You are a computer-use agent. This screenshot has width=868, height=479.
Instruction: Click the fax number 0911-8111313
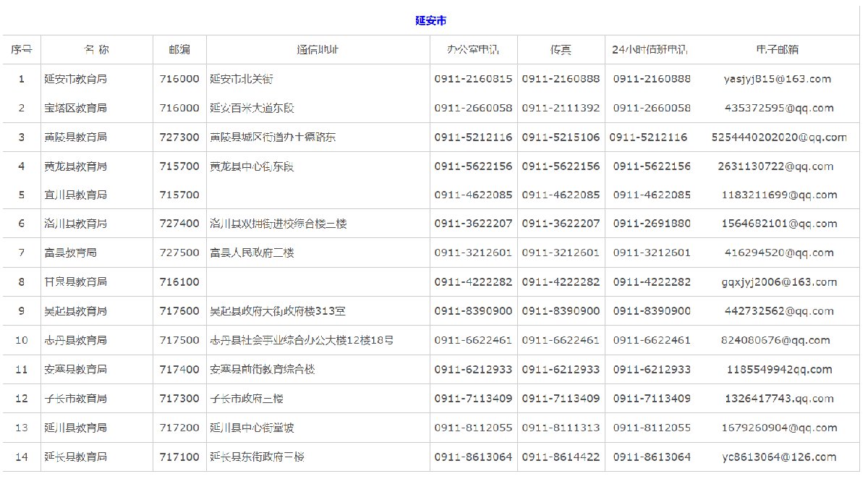point(561,428)
